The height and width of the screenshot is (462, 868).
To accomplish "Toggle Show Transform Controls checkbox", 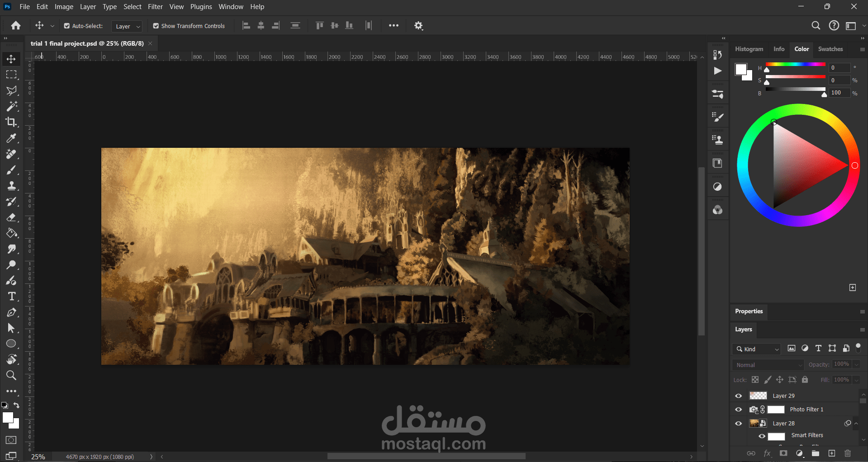I will (156, 26).
